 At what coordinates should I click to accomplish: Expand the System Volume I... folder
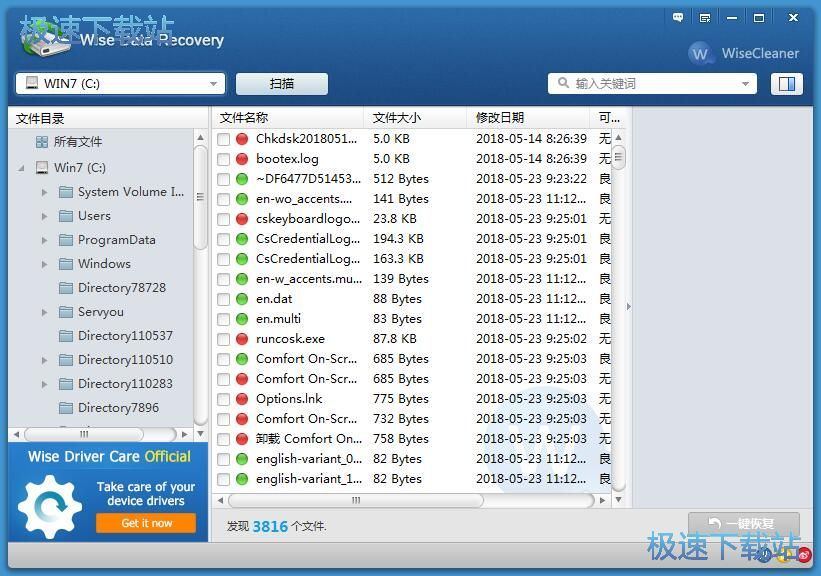click(x=45, y=192)
